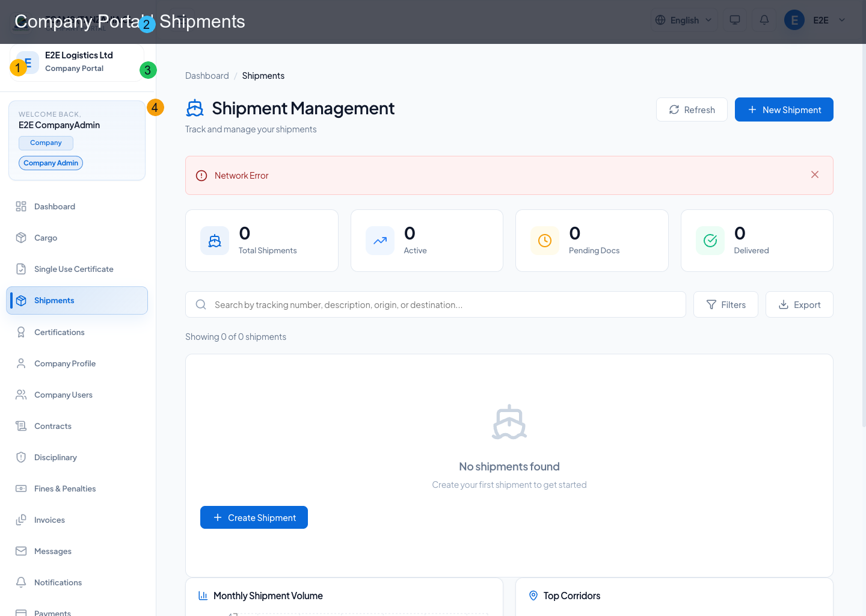866x616 pixels.
Task: Click the 'Track and manage your shipments' subtitle
Action: point(251,129)
